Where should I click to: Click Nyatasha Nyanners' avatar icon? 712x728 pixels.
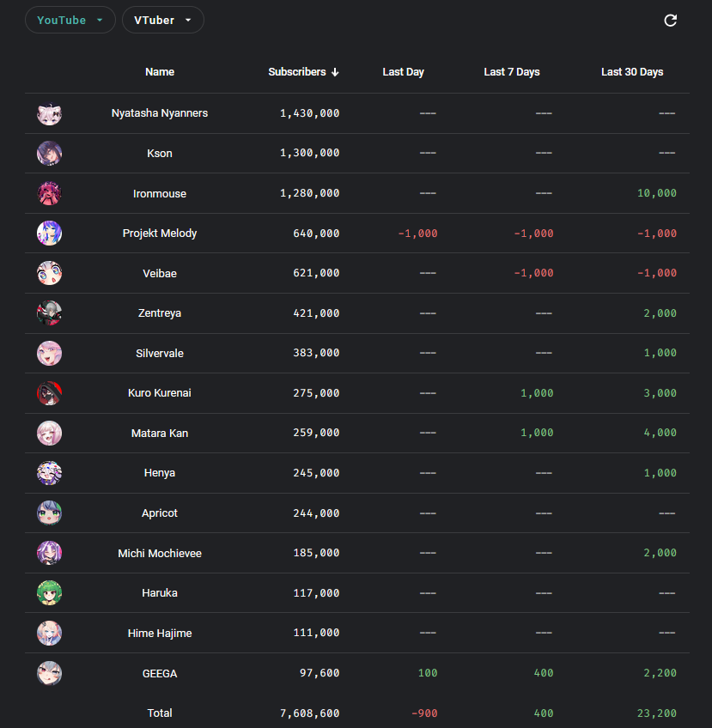[49, 113]
